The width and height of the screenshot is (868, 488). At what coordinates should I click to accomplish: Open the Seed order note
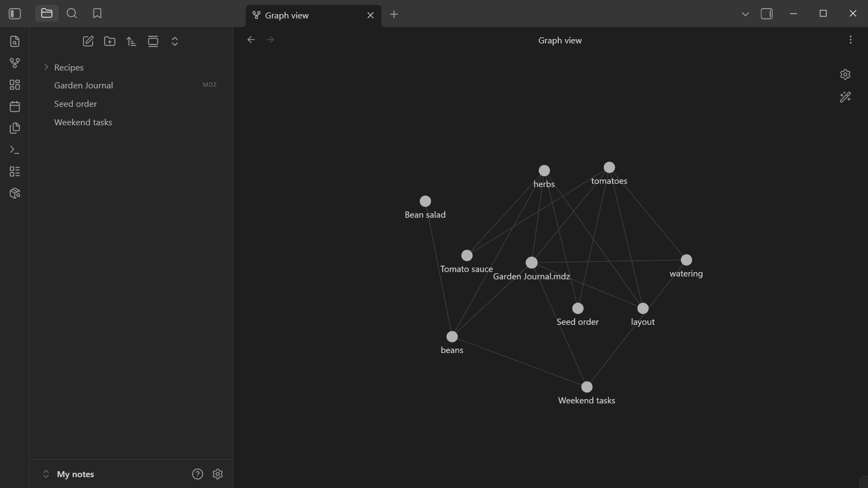point(131,104)
